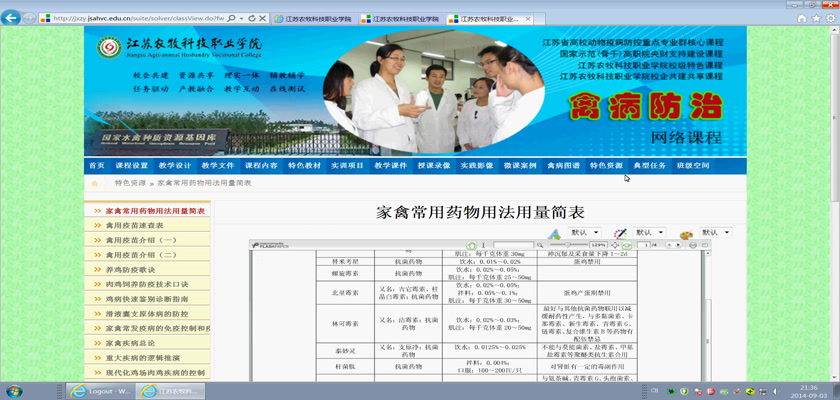Open the 特色资源 menu item
The width and height of the screenshot is (840, 400).
(x=606, y=166)
